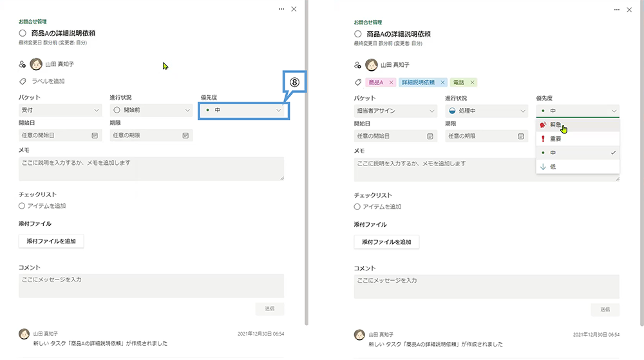Click the ラベルを追加 tag icon

coord(23,81)
